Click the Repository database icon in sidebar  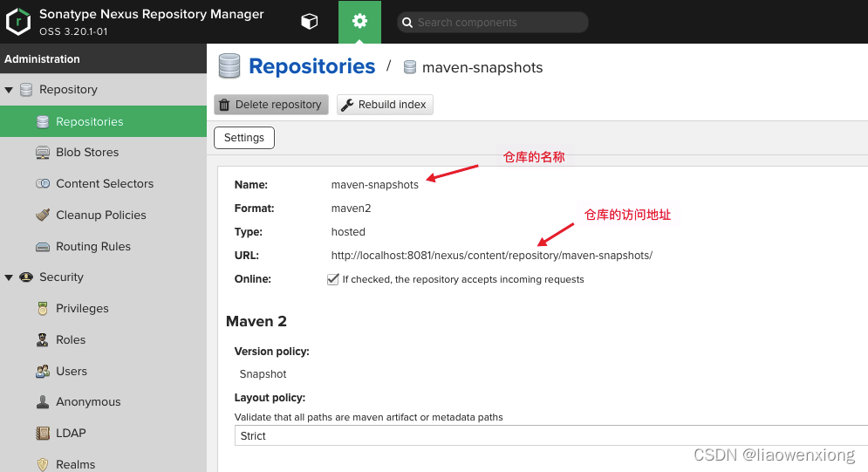click(26, 90)
